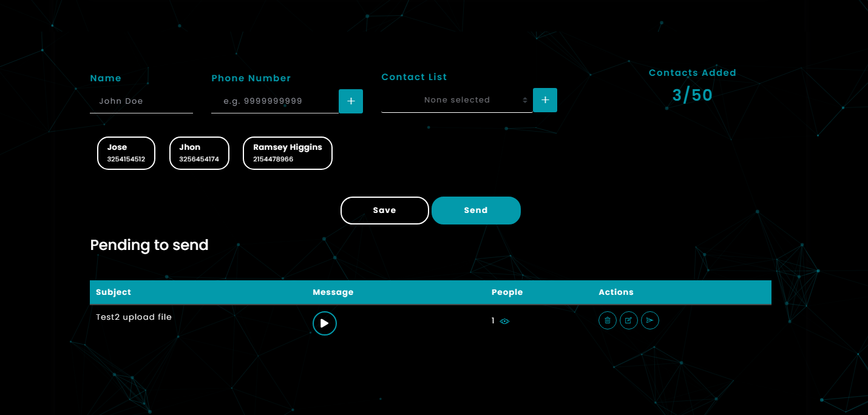Click the People column header
The width and height of the screenshot is (868, 415).
507,292
